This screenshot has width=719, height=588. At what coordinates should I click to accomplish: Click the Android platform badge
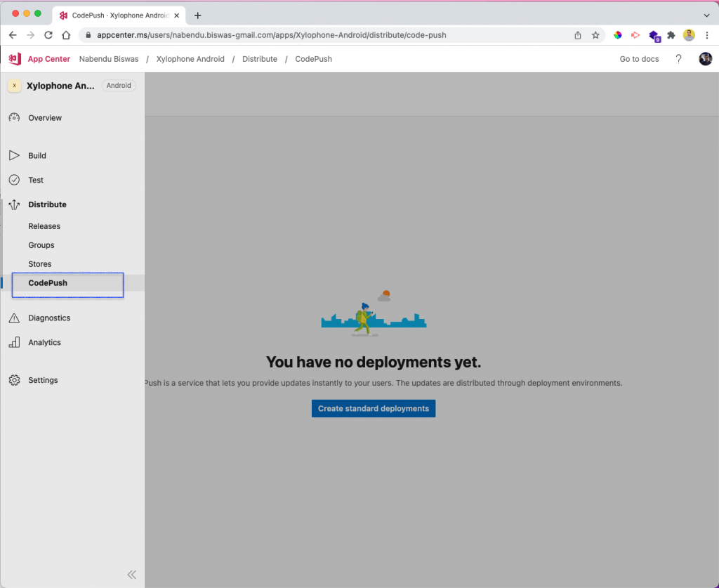(119, 85)
